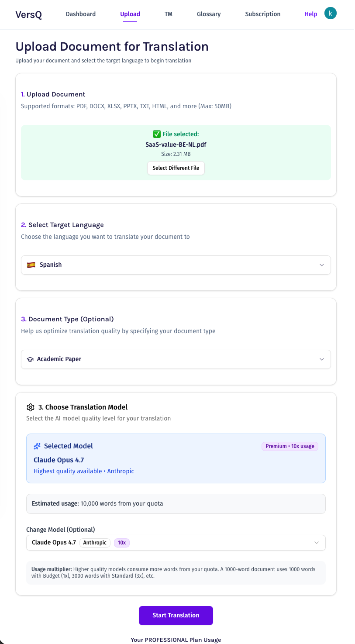Open the circular user avatar top right
The height and width of the screenshot is (644, 355).
pos(330,13)
